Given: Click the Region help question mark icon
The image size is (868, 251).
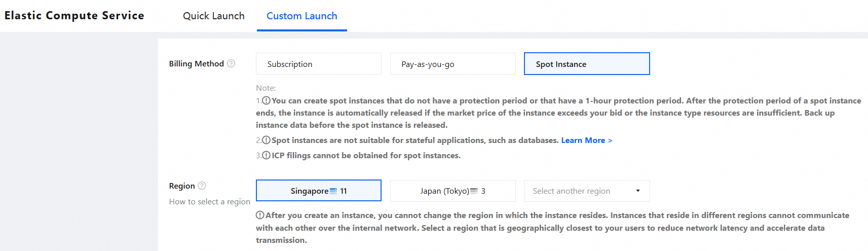Looking at the screenshot, I should tap(202, 186).
